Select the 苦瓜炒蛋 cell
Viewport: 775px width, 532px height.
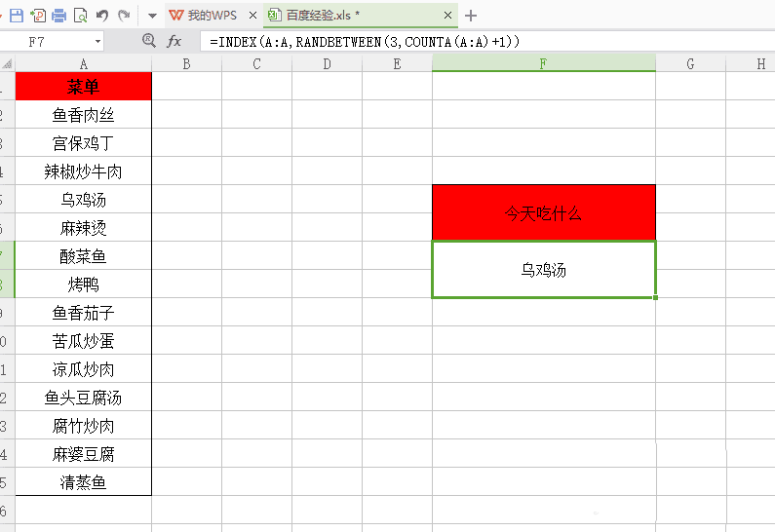coord(83,340)
